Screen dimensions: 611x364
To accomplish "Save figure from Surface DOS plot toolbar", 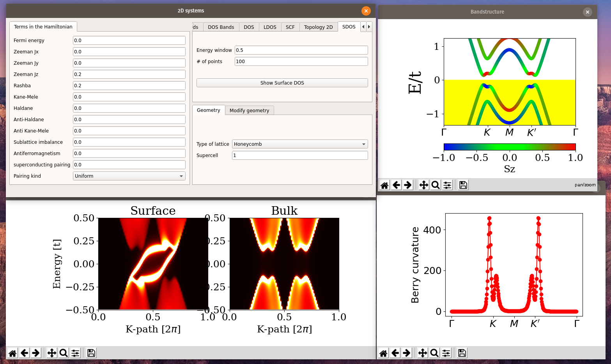I will click(x=91, y=353).
